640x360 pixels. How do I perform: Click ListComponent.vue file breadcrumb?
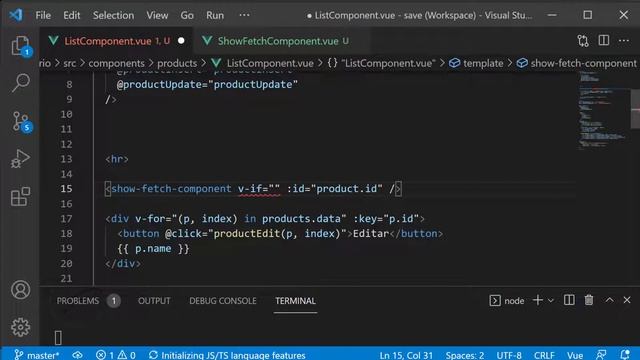pyautogui.click(x=270, y=63)
